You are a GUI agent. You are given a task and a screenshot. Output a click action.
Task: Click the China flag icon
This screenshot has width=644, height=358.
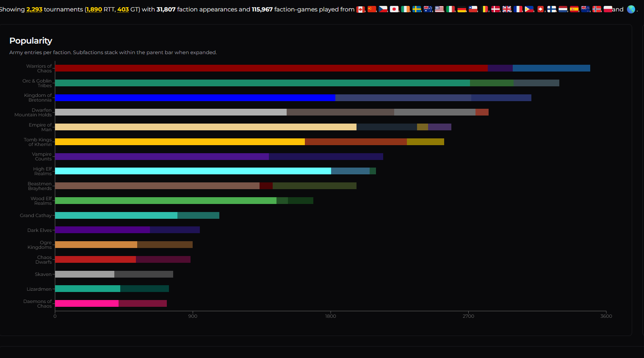pos(372,9)
